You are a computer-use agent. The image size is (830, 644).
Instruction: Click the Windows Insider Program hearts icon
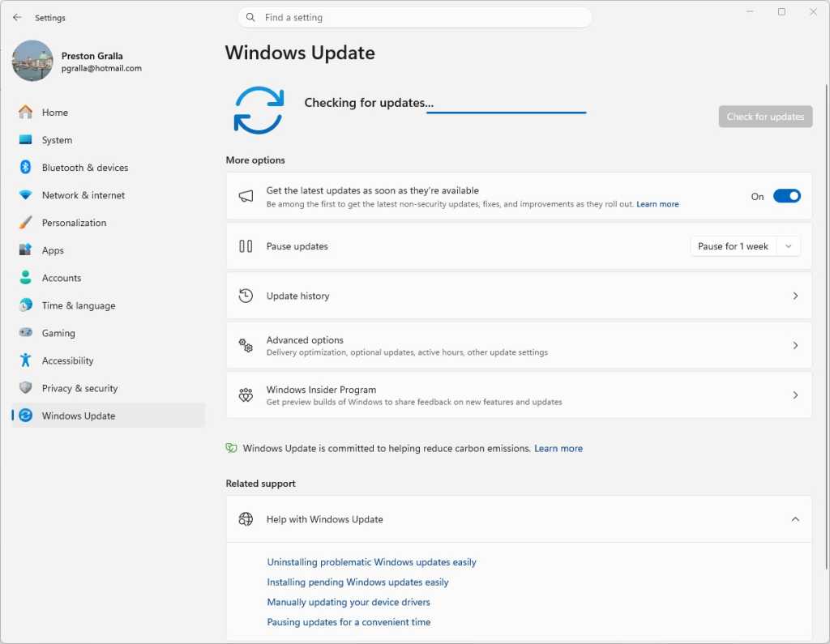(x=246, y=395)
